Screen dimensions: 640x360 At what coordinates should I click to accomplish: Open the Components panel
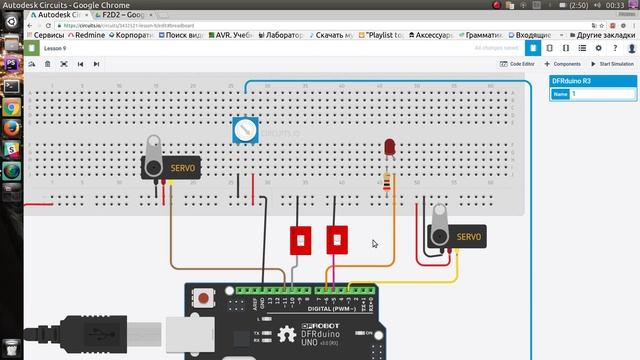click(x=562, y=64)
